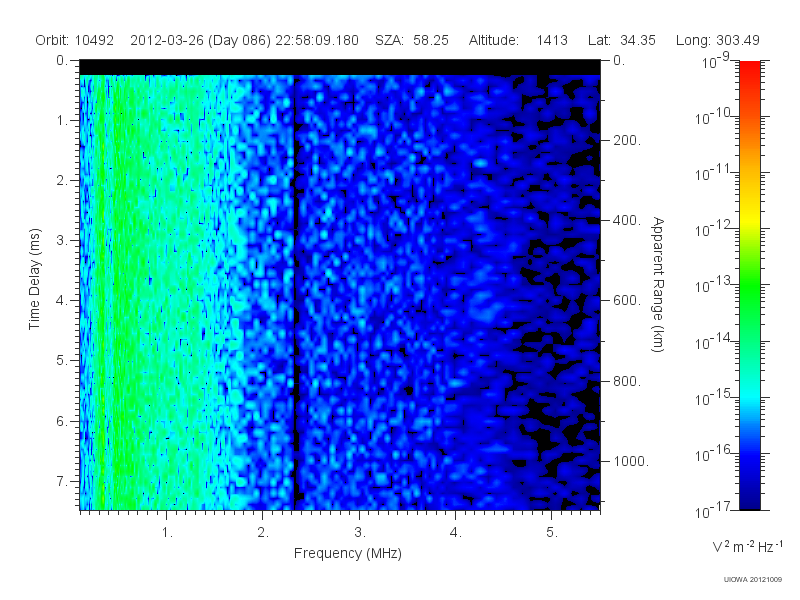Click the 10^-9 color scale label
The width and height of the screenshot is (800, 600).
tap(717, 60)
